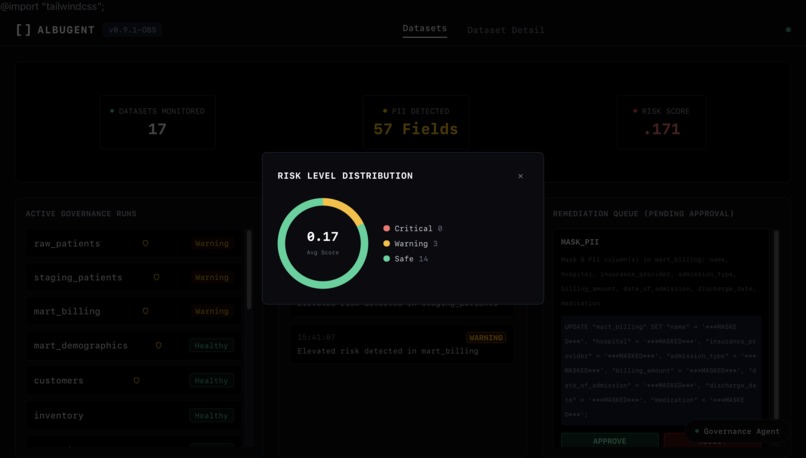This screenshot has width=806, height=458.
Task: Click the Warning 3 legend label
Action: pyautogui.click(x=416, y=244)
